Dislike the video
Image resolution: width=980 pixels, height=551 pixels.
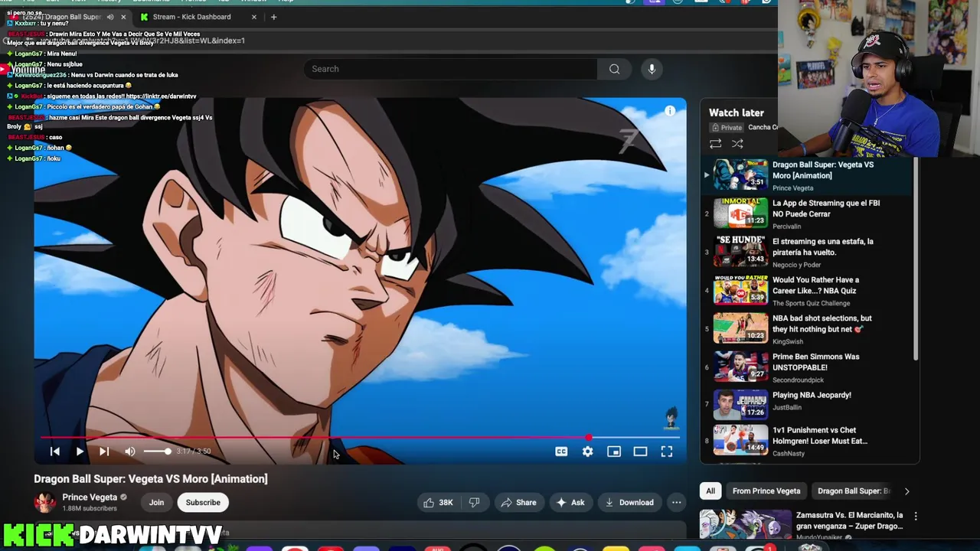tap(475, 503)
